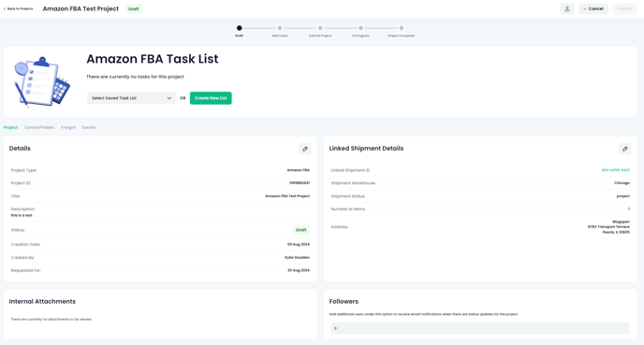Click the Creation Date value 09 Aug 2024
644x345 pixels.
tap(299, 244)
